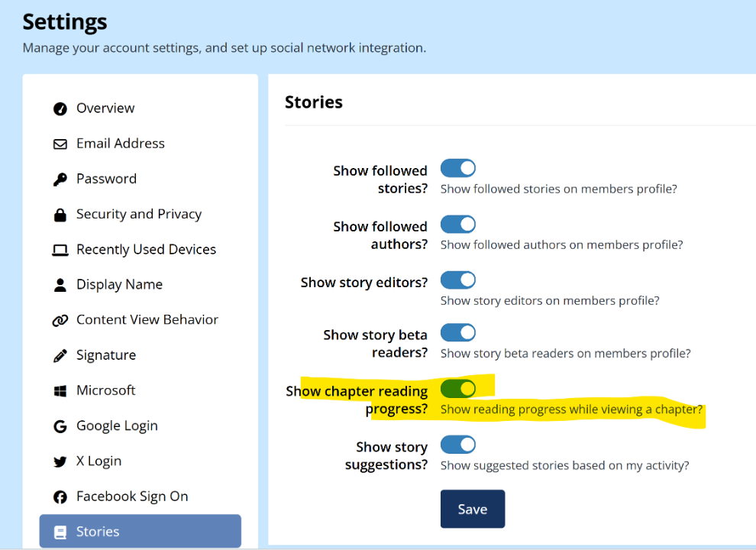Click the Recently Used Devices laptop icon
Screen dimensions: 756x550
tap(60, 250)
